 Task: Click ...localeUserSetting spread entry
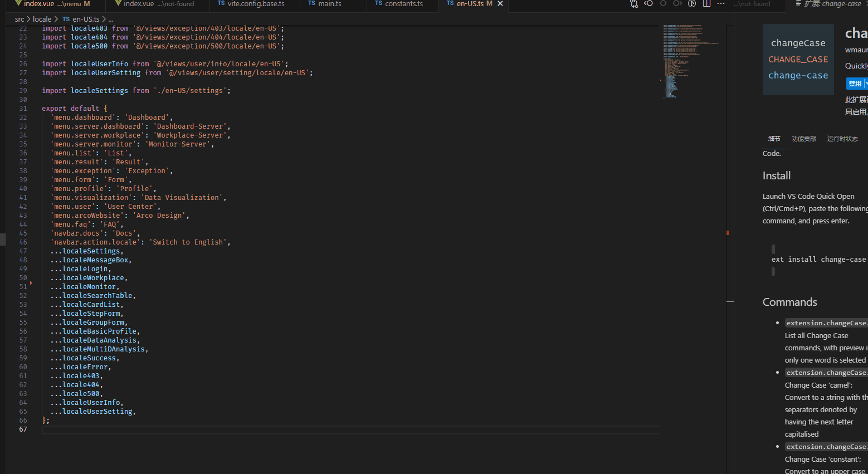click(x=93, y=412)
